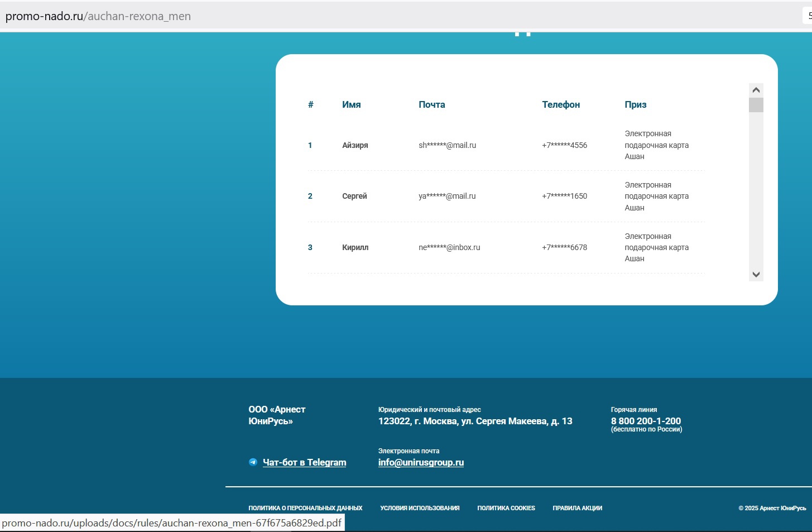The width and height of the screenshot is (812, 532).
Task: Click Сергей's email ya******@mail.ru
Action: [x=447, y=196]
